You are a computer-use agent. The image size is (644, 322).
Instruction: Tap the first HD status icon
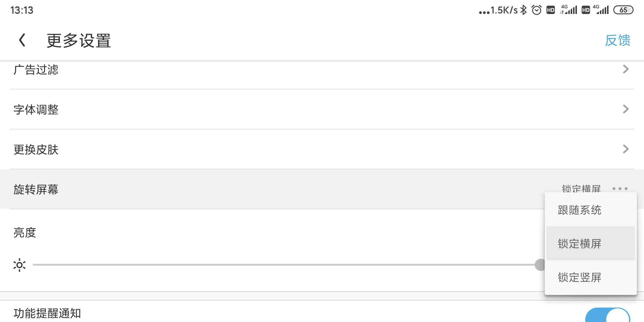pyautogui.click(x=550, y=10)
